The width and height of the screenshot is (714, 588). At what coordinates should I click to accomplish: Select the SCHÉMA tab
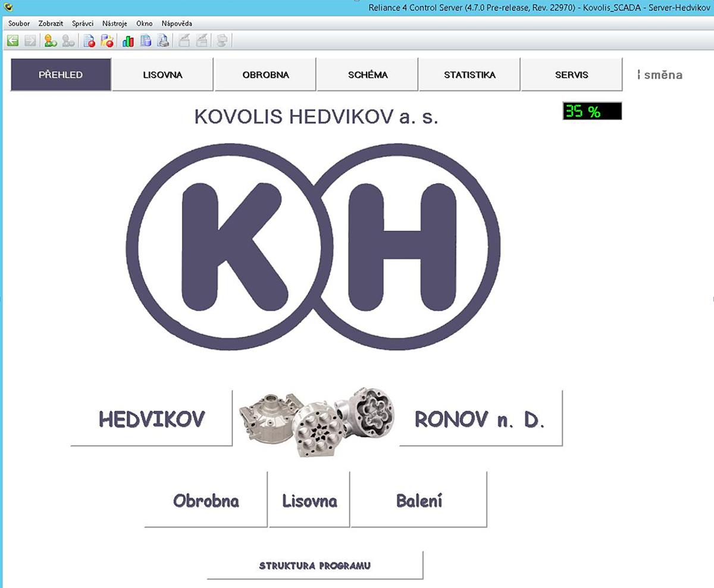pos(368,75)
